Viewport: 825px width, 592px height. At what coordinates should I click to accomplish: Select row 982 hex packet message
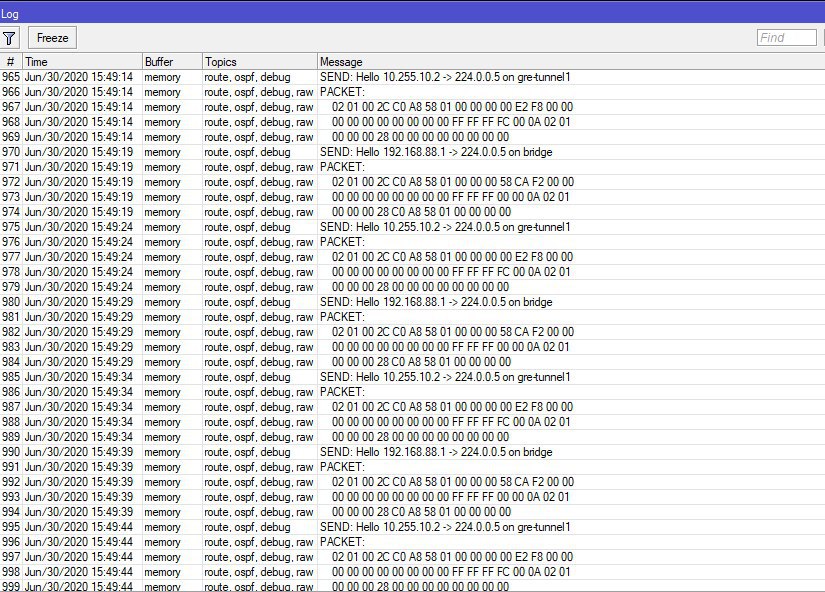coord(453,332)
